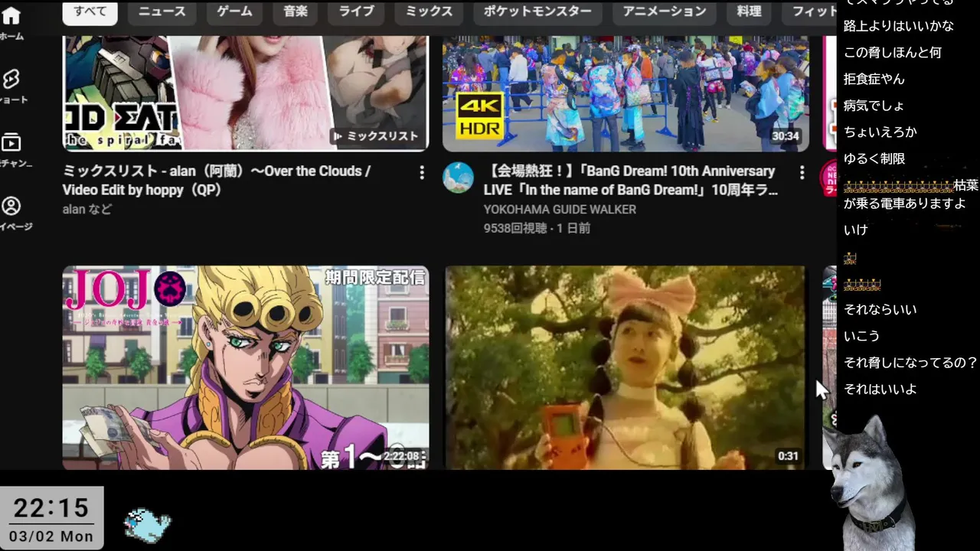The image size is (980, 551).
Task: Click the chat comment 'が乗る電車ありますよ'
Action: click(x=905, y=204)
